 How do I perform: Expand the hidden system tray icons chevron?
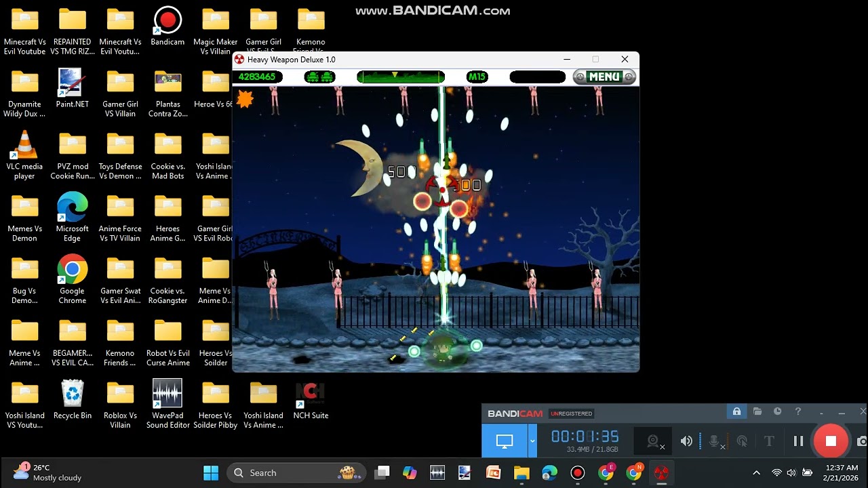point(757,472)
